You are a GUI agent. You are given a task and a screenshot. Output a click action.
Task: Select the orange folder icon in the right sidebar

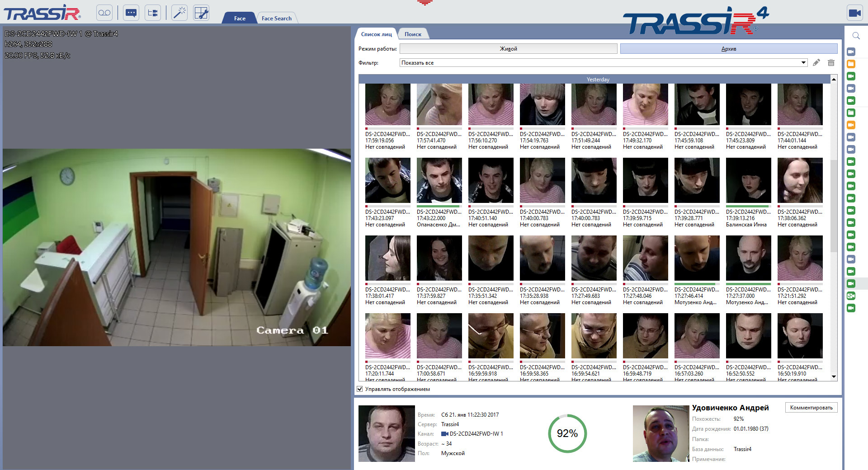point(851,64)
